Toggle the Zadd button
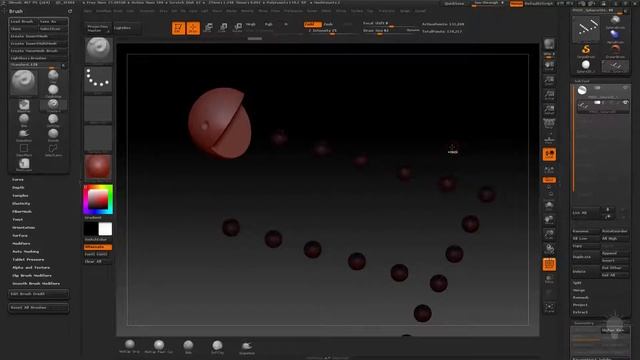The height and width of the screenshot is (360, 640). [312, 24]
